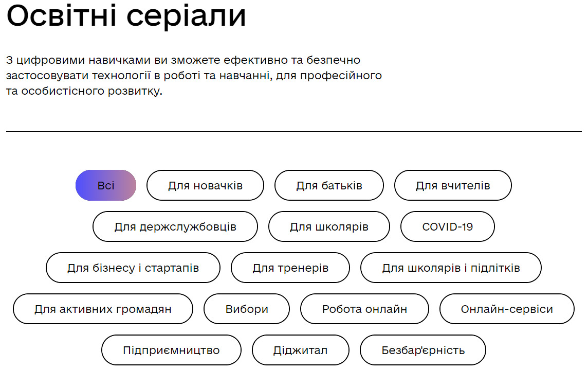The height and width of the screenshot is (369, 588).
Task: Select the 'Діджитал' chip
Action: point(300,350)
